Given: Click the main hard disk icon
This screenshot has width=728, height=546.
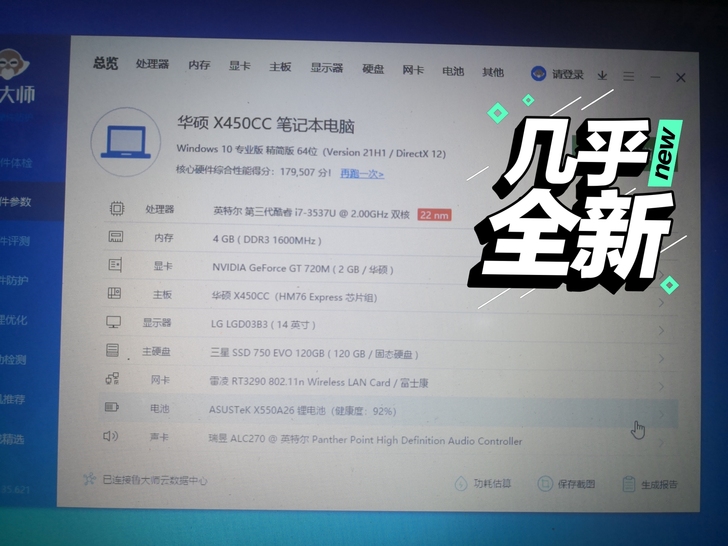Looking at the screenshot, I should (x=112, y=350).
